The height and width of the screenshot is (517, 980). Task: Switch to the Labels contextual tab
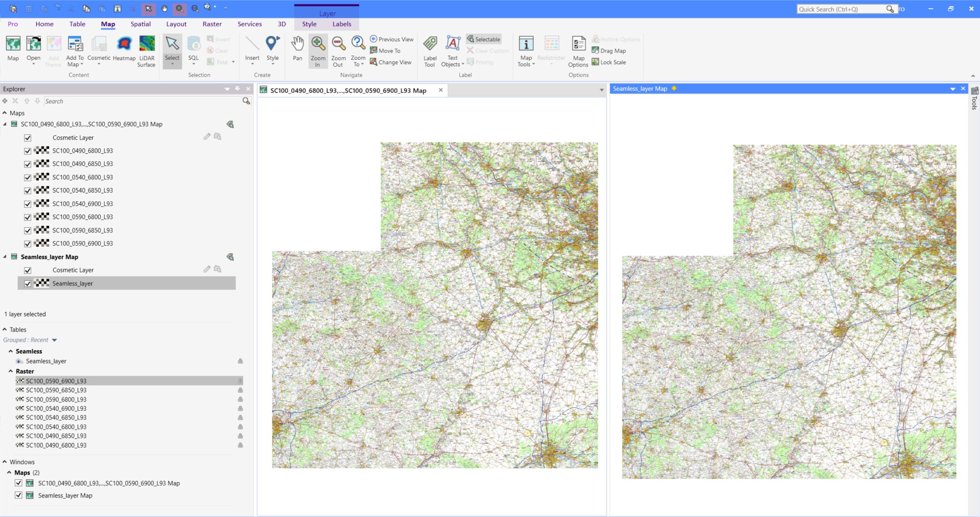[x=342, y=24]
